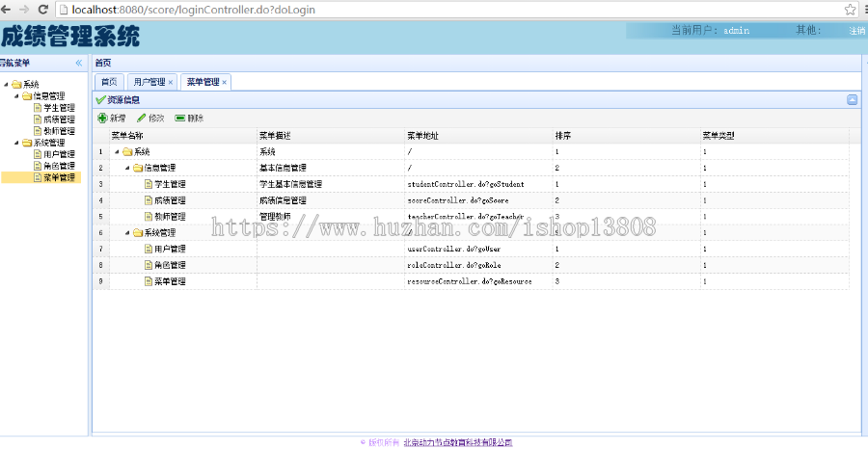Click the admin username in the header

[x=736, y=31]
